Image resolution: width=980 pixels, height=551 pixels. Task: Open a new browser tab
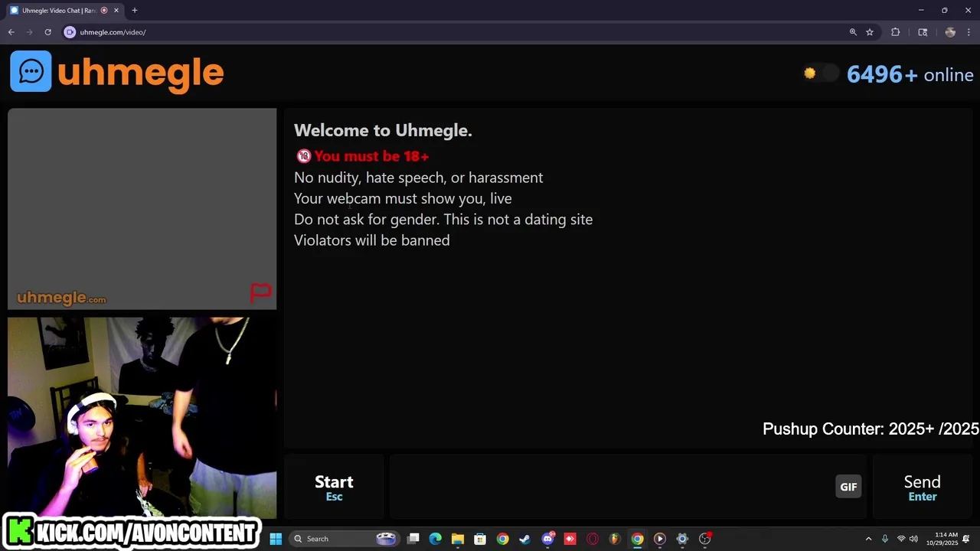(x=134, y=11)
